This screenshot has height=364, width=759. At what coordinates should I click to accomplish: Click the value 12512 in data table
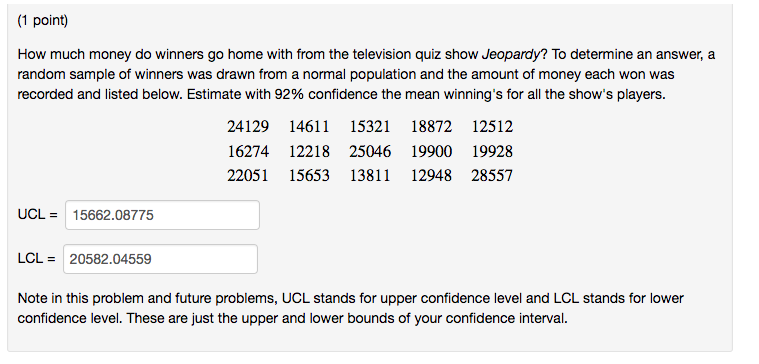pos(492,127)
